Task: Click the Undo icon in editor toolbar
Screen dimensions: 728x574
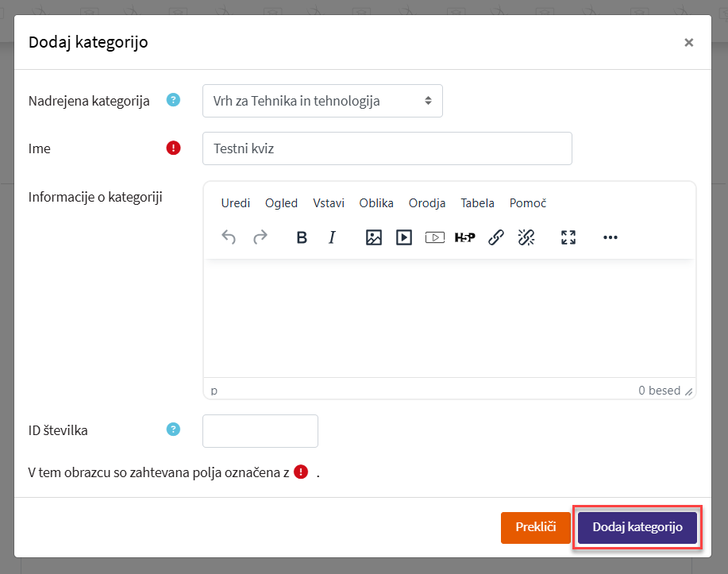Action: 229,237
